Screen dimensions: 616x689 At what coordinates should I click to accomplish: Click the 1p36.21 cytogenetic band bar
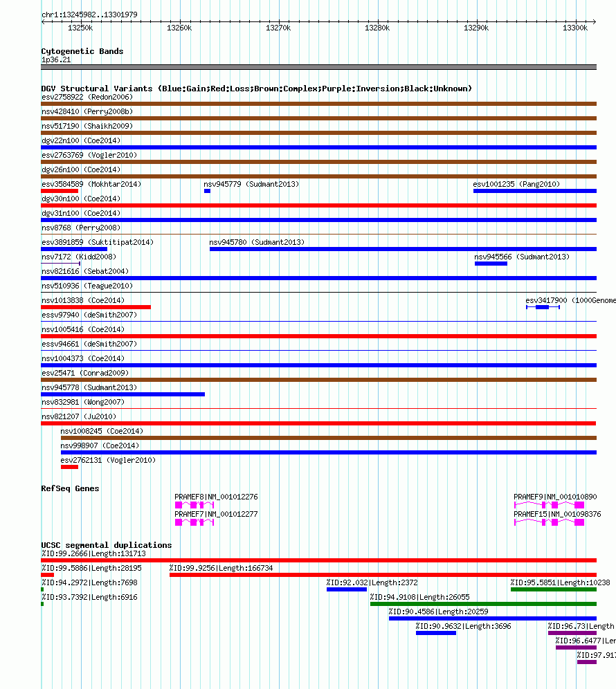click(319, 67)
